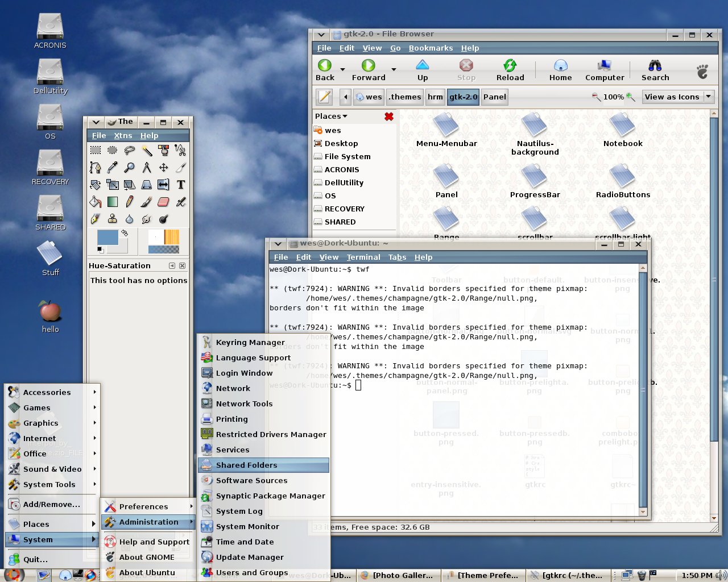This screenshot has height=582, width=728.
Task: Select the Scale tool in GIMP toolbox
Action: 113,185
